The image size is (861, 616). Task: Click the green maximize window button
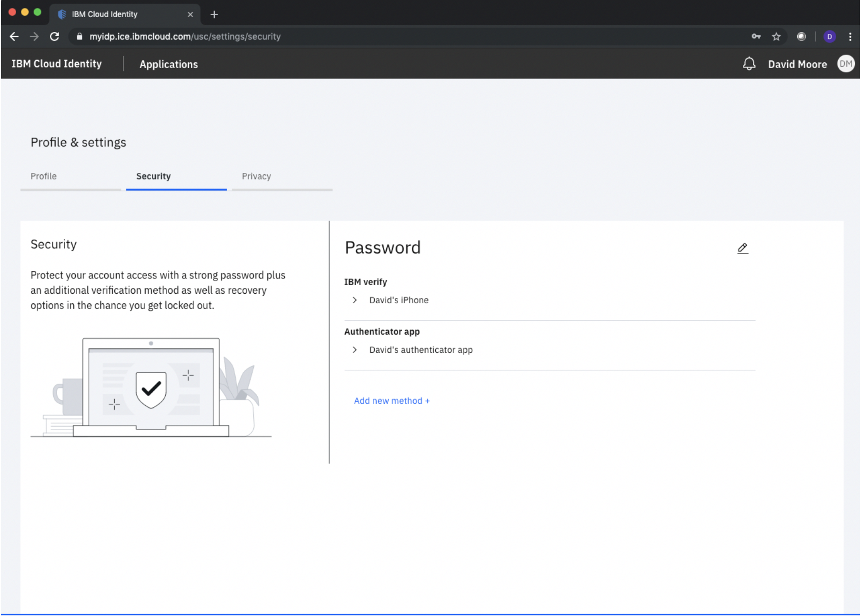tap(37, 12)
